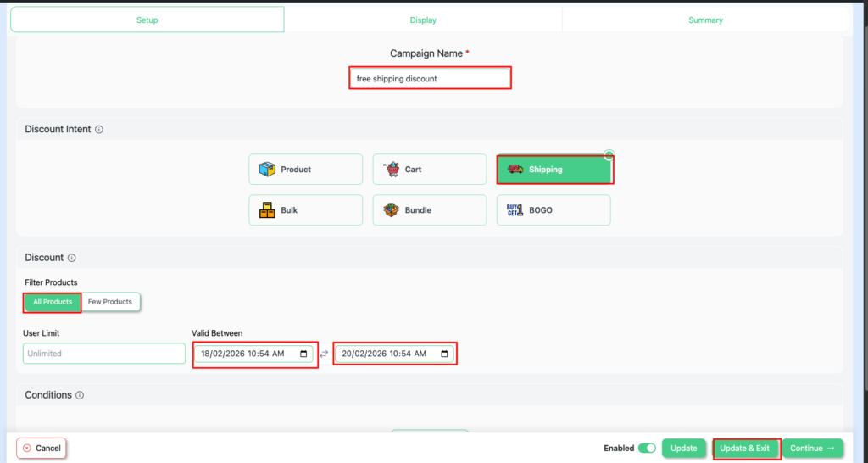This screenshot has width=868, height=463.
Task: Choose the Few Products filter
Action: click(x=110, y=302)
